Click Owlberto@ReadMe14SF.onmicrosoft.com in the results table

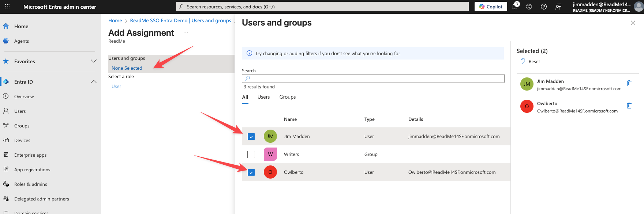(x=452, y=172)
